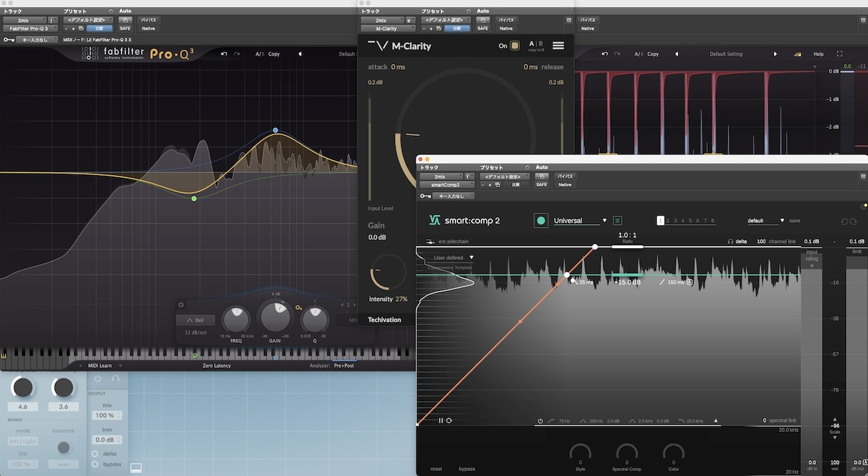Image resolution: width=868 pixels, height=476 pixels.
Task: Select the delta radio button in the blue plugin
Action: click(x=95, y=453)
